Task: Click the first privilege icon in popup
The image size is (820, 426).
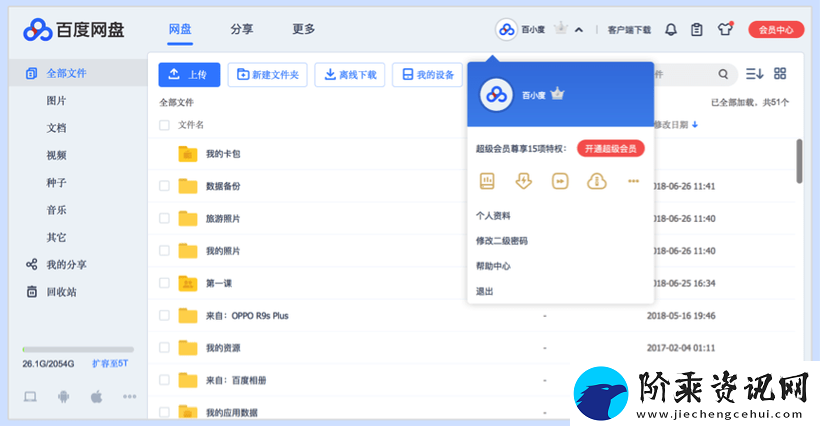Action: (x=487, y=181)
